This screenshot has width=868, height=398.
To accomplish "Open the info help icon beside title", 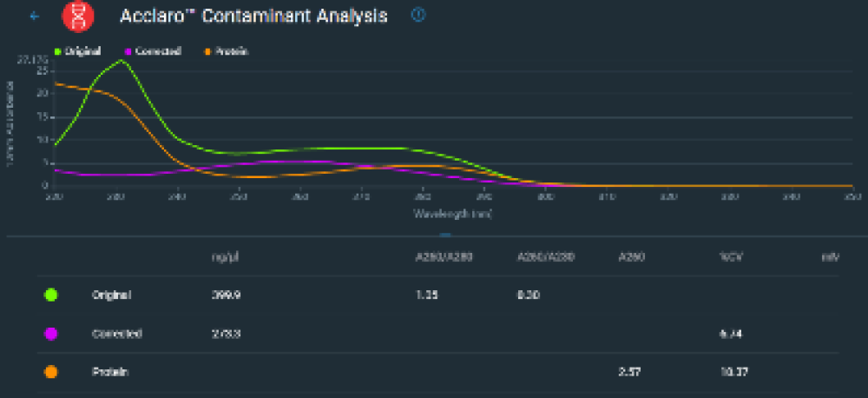I will pos(418,16).
